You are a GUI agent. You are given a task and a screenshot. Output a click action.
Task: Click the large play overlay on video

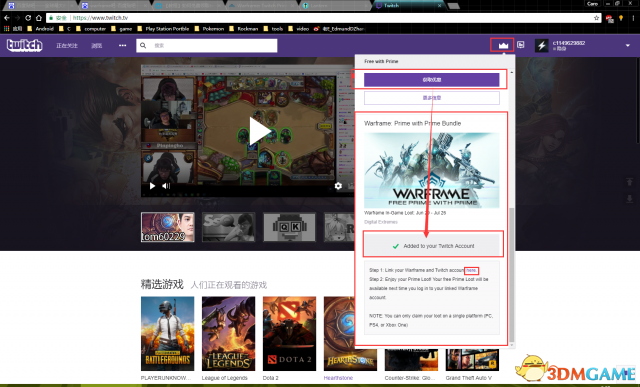click(x=259, y=131)
